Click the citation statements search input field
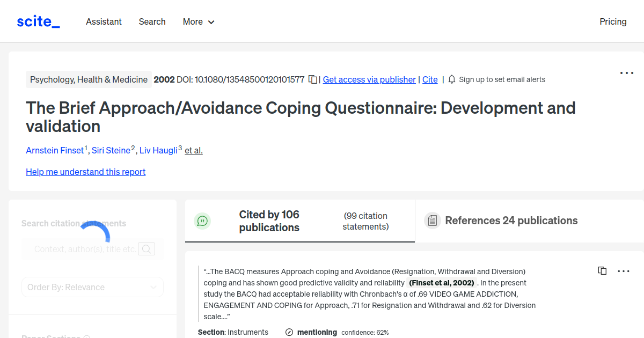 coord(86,248)
